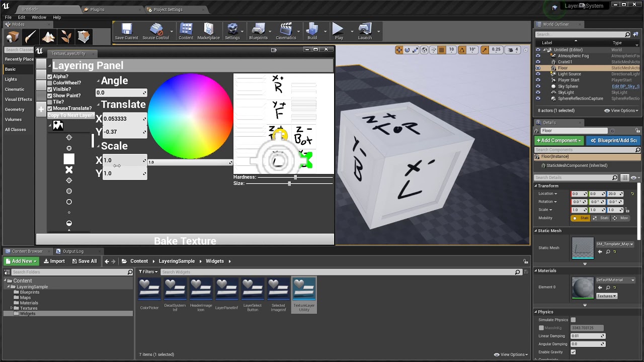Adjust the Hardness slider handle
644x362 pixels.
pos(295,177)
